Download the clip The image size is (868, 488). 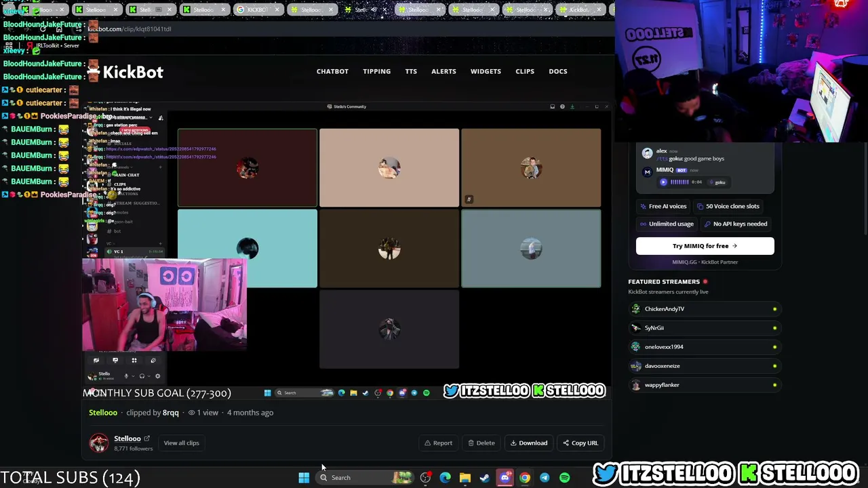(x=529, y=443)
